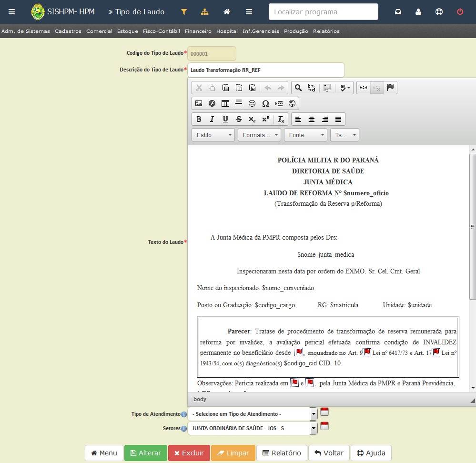This screenshot has width=476, height=463.
Task: Insert a page break icon
Action: click(x=279, y=103)
